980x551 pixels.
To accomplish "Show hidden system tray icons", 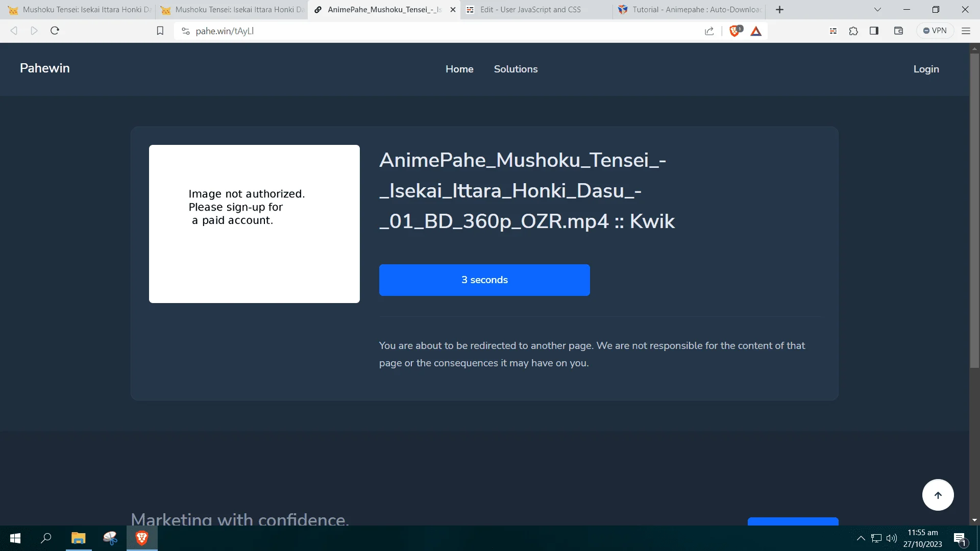I will click(x=861, y=538).
